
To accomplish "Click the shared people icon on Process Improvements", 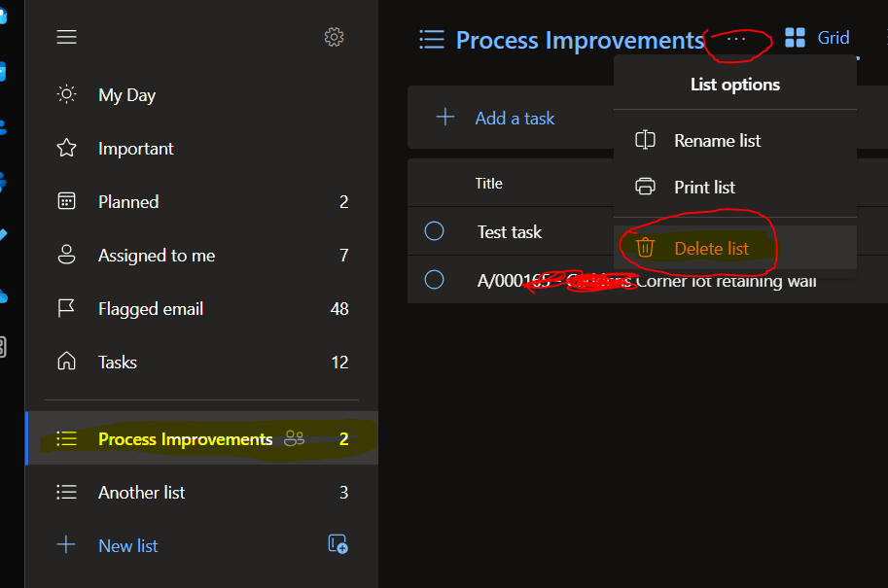I will (x=294, y=438).
